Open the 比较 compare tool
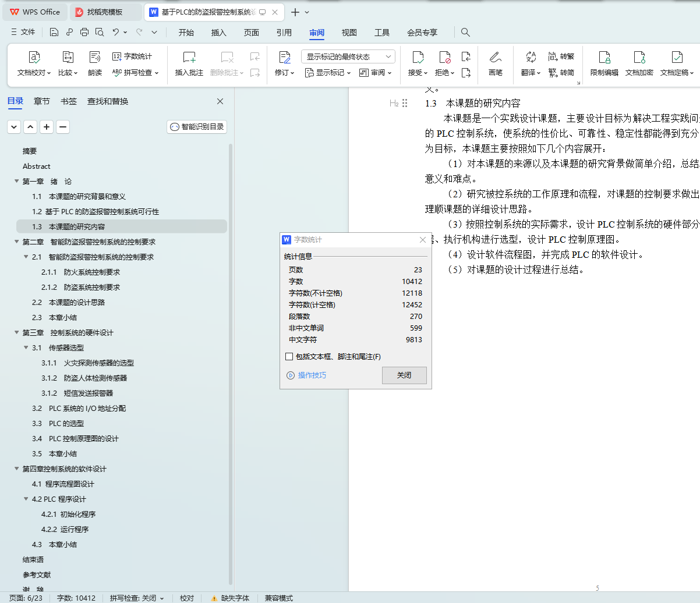The width and height of the screenshot is (700, 603). (x=68, y=64)
